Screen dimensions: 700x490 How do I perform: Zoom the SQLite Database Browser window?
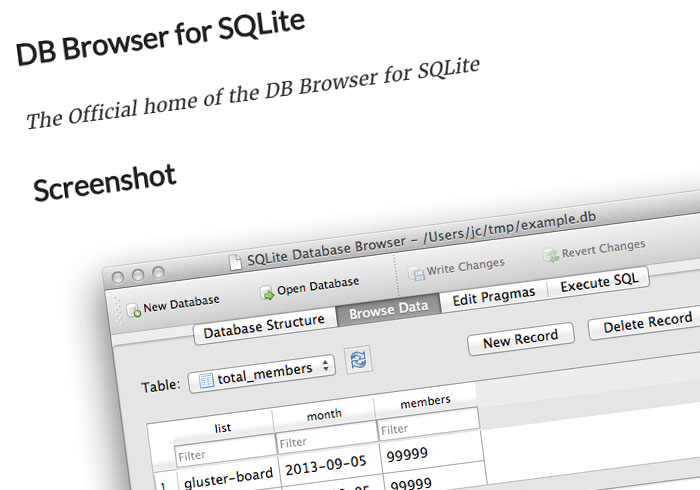pos(158,272)
